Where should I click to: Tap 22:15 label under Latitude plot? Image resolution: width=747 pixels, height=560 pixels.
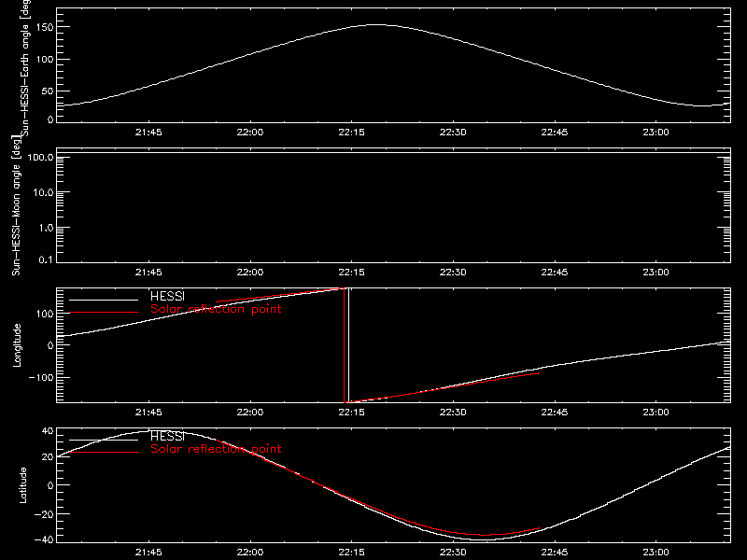coord(351,553)
